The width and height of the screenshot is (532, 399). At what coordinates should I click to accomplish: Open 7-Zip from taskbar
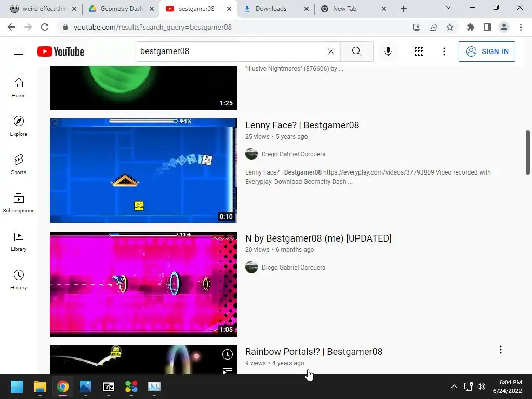click(x=108, y=387)
